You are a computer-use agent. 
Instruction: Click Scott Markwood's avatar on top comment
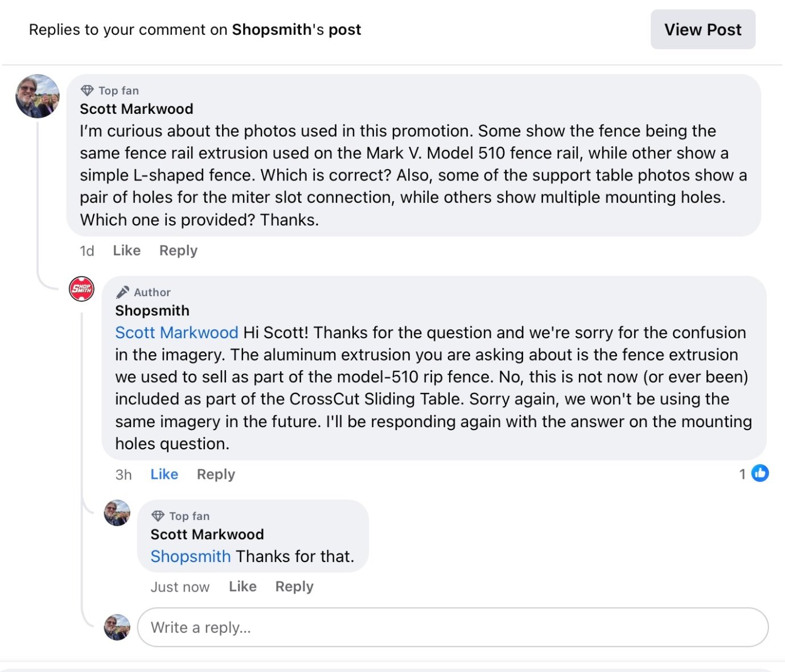(38, 96)
